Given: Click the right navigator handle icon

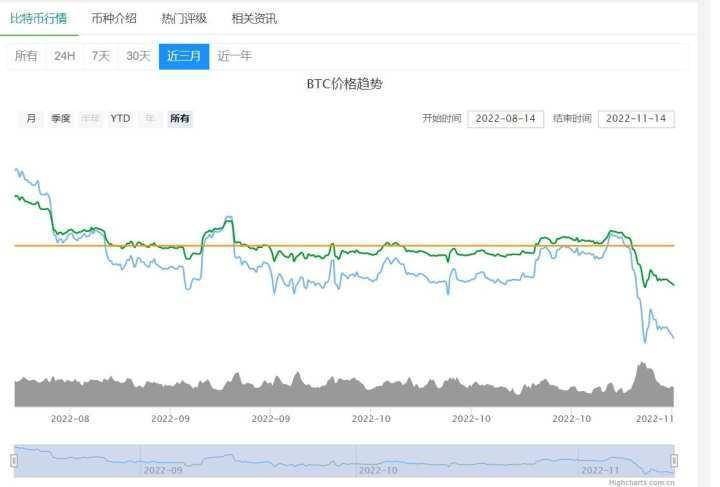Looking at the screenshot, I should pyautogui.click(x=674, y=460).
